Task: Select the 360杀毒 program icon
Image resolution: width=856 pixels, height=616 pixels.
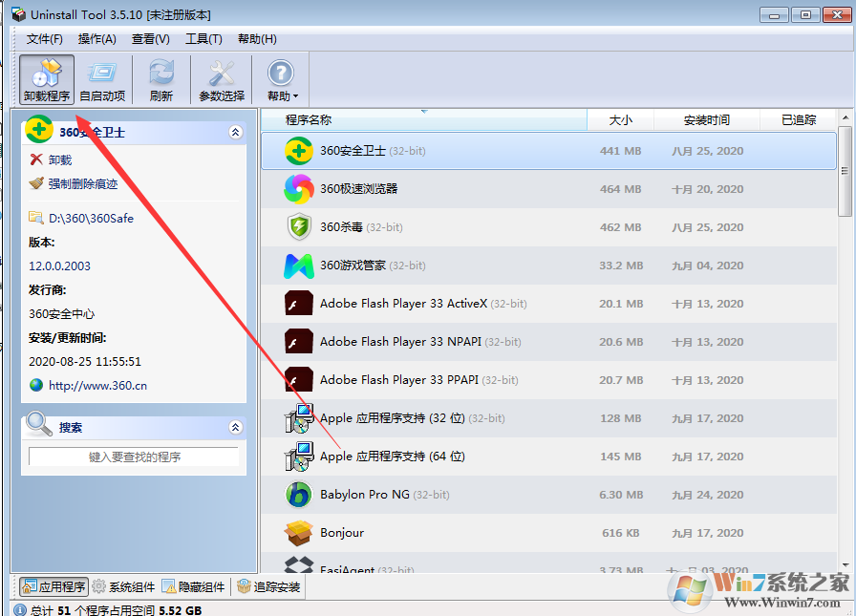Action: [x=298, y=227]
